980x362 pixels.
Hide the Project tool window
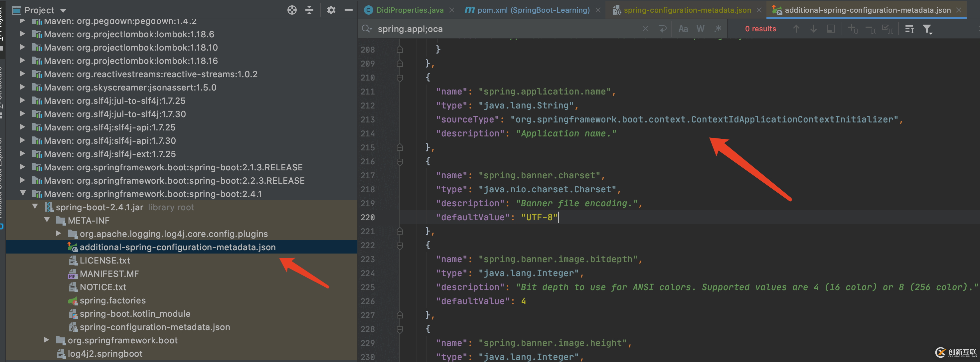[x=348, y=10]
